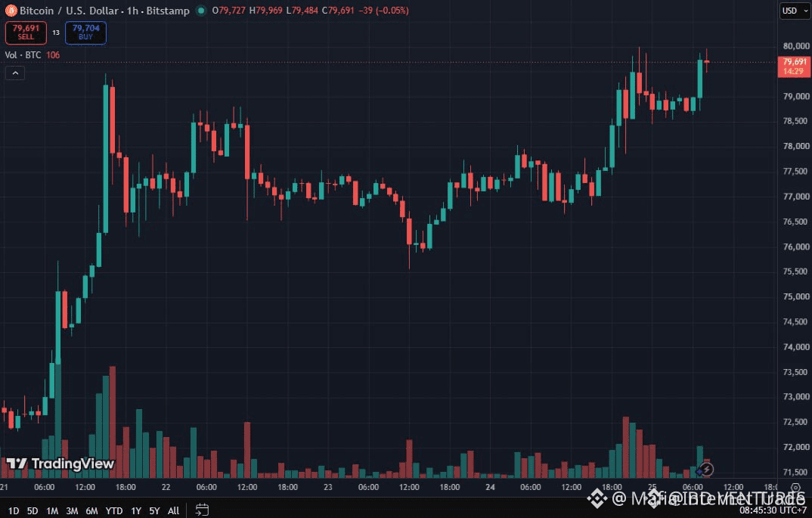Click the 23 date label on the time axis

click(328, 488)
